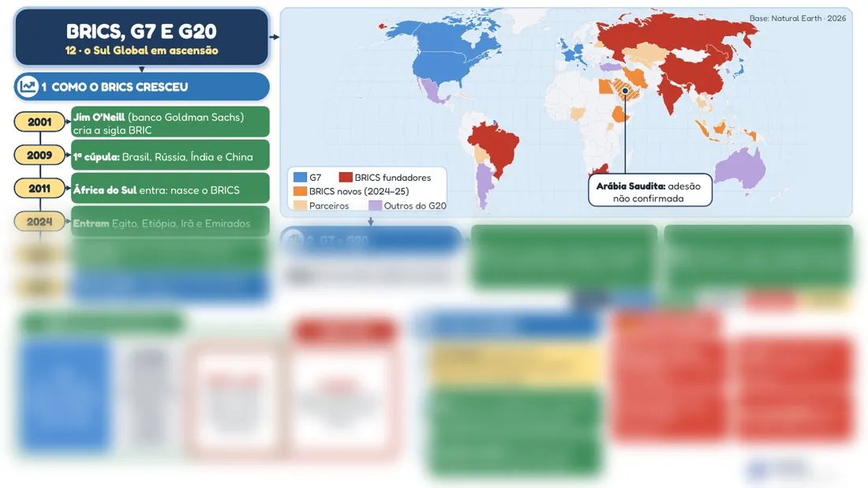
Task: Click Australia on the world map
Action: 741,166
